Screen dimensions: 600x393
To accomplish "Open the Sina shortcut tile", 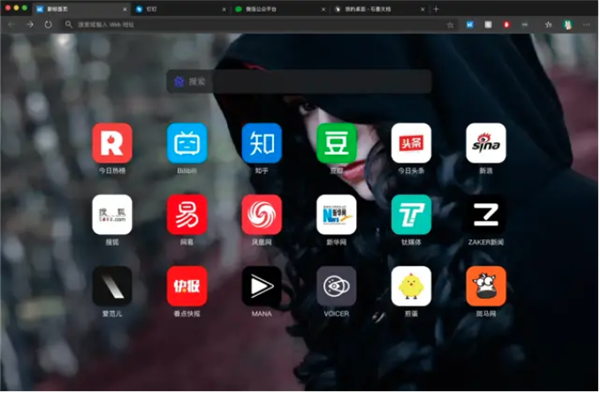I will click(x=486, y=143).
